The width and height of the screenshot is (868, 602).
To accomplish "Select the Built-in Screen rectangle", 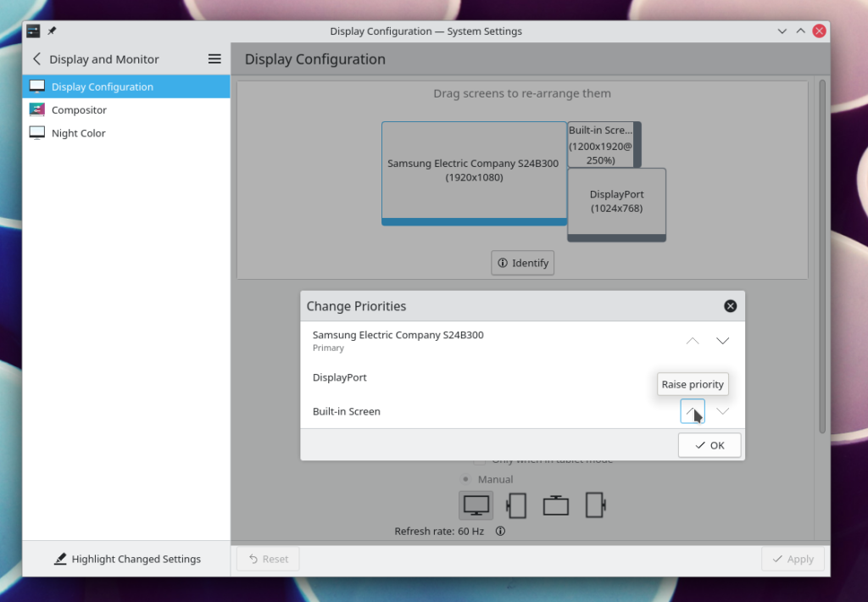I will [x=604, y=144].
